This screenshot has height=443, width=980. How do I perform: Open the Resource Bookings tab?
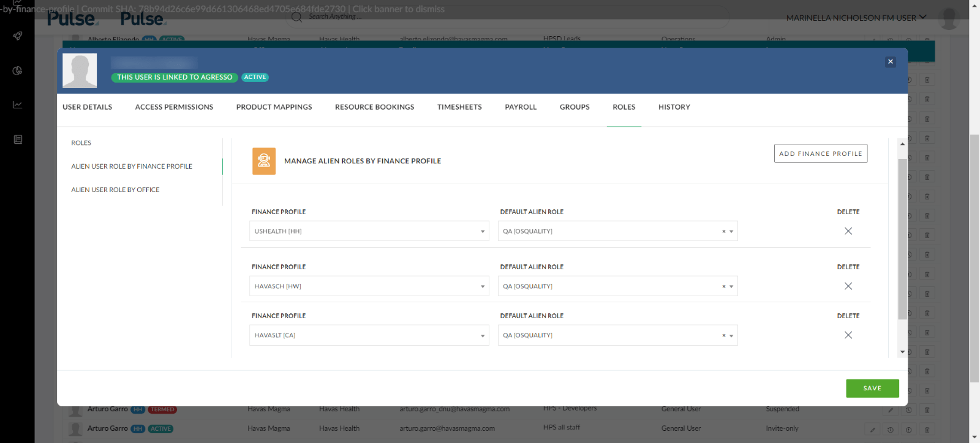pos(374,107)
